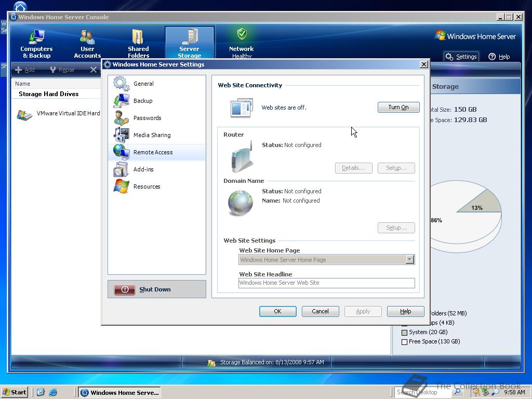Turn On the web sites
Image resolution: width=532 pixels, height=399 pixels.
click(x=398, y=107)
